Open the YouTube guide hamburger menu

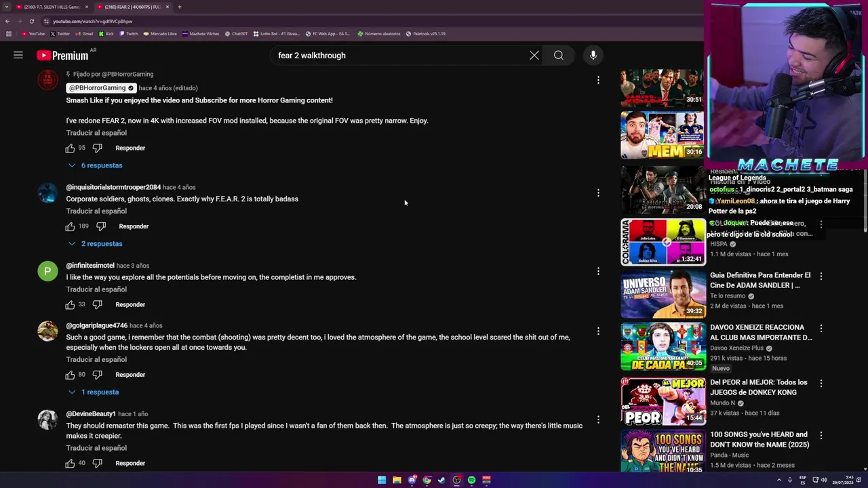point(18,56)
